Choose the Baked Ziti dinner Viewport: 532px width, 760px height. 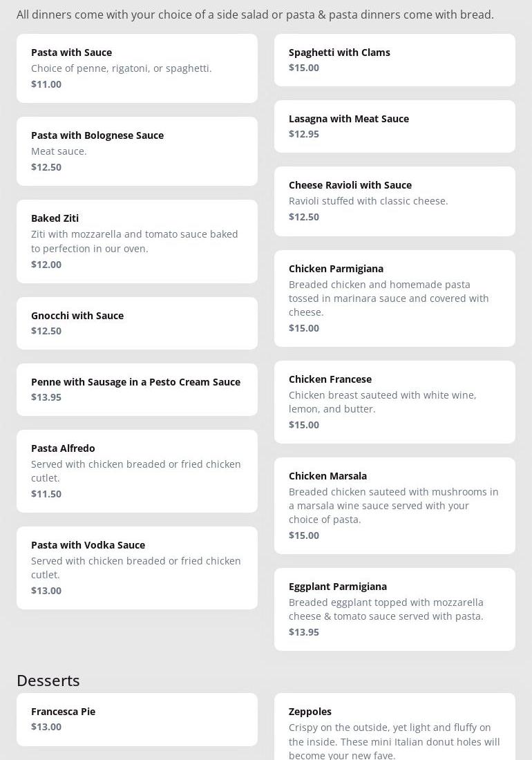[x=137, y=241]
